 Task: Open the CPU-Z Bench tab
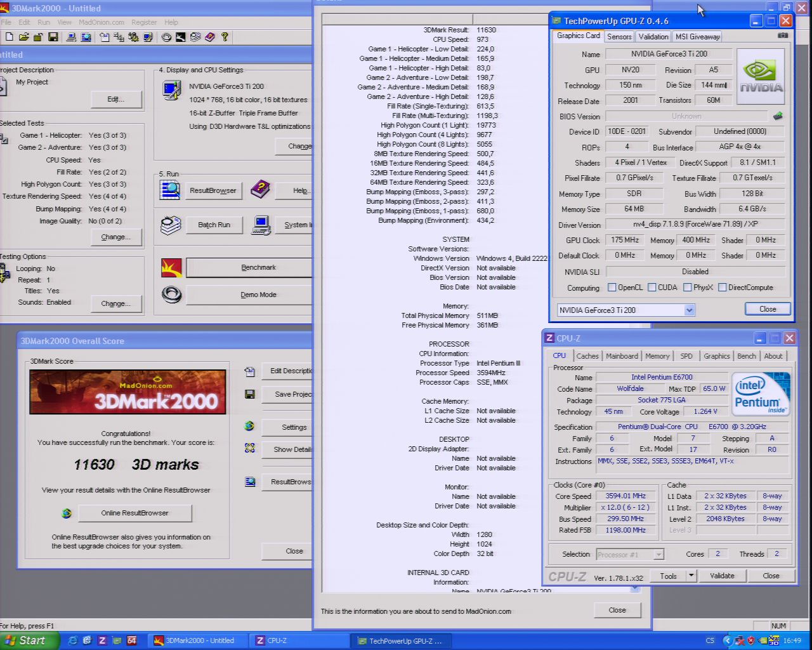coord(747,356)
